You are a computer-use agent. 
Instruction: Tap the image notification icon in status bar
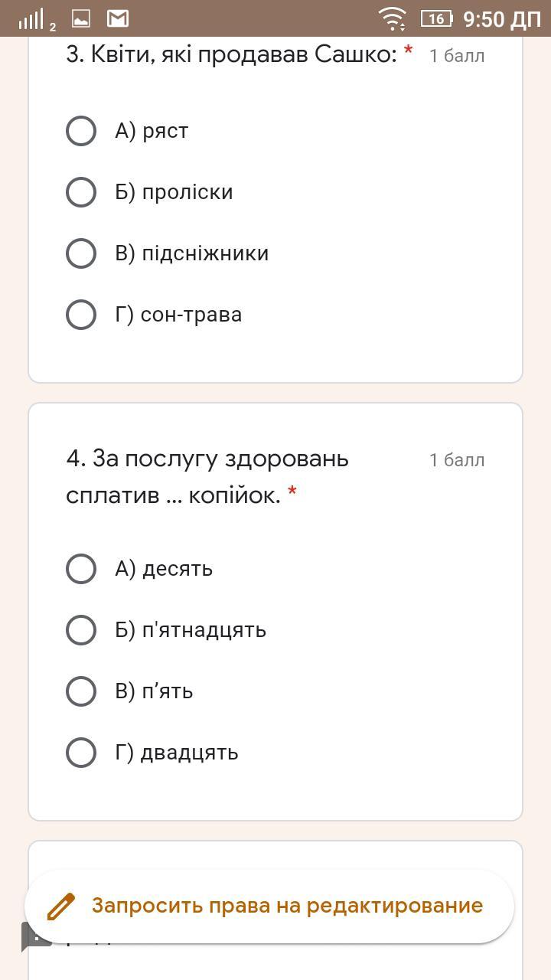click(x=80, y=18)
